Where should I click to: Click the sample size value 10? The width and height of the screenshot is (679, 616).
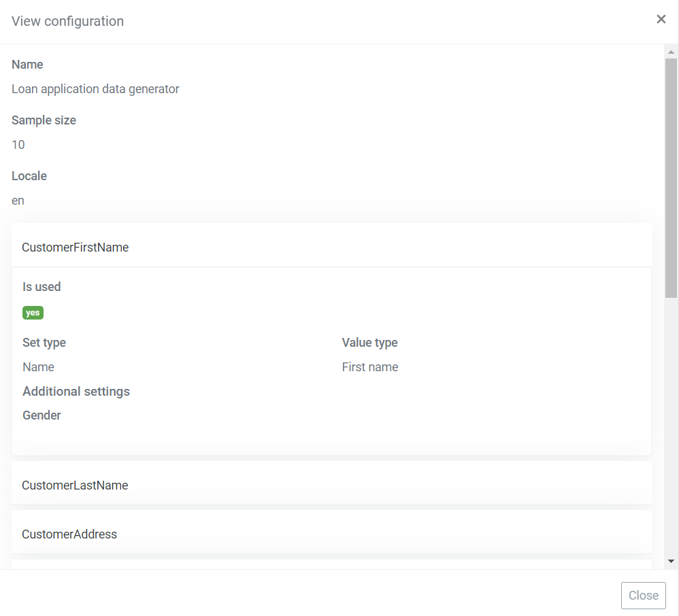tap(18, 145)
